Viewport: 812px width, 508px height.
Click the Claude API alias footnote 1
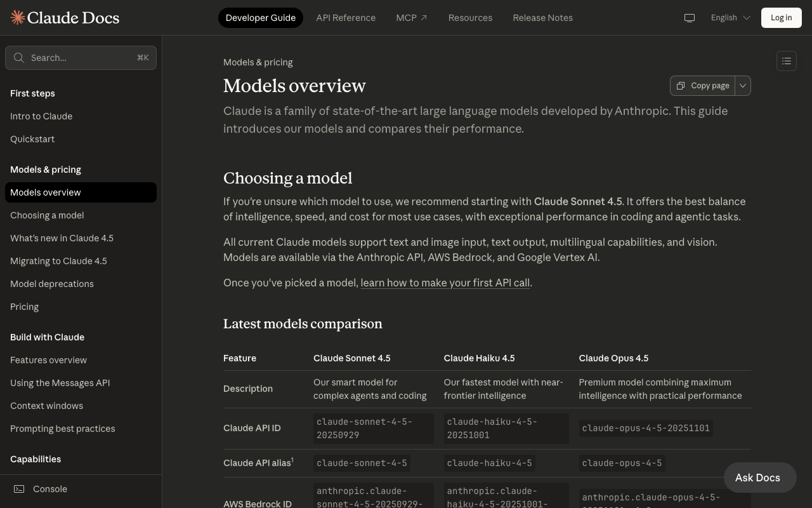tap(292, 460)
